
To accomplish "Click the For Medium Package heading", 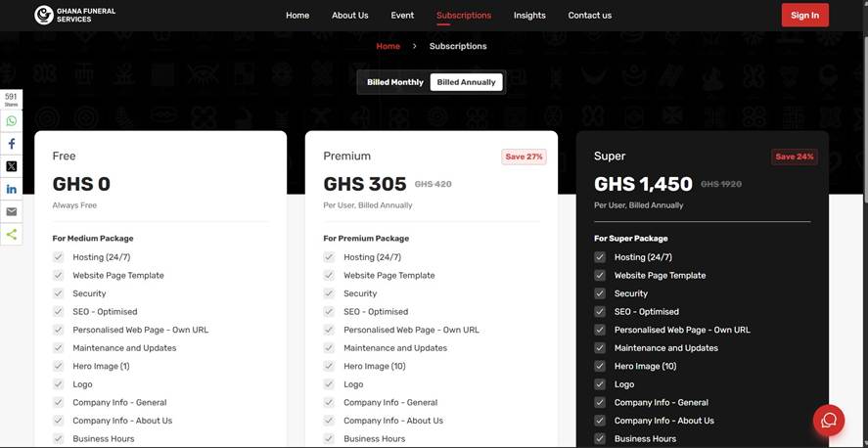I will pos(93,239).
